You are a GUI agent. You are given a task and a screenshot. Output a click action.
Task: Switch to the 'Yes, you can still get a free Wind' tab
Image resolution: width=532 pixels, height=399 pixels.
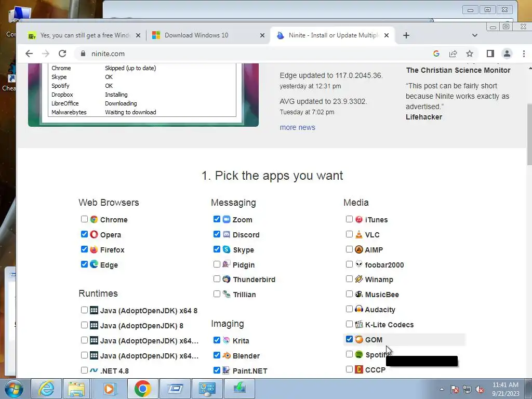point(85,35)
